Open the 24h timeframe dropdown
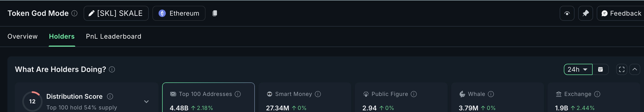Image resolution: width=644 pixels, height=112 pixels. (x=578, y=69)
